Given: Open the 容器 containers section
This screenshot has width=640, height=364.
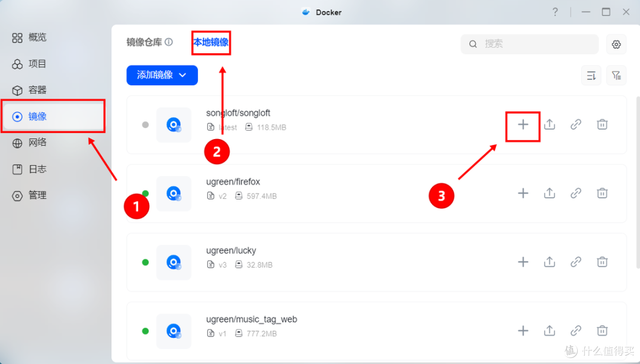Looking at the screenshot, I should 30,90.
